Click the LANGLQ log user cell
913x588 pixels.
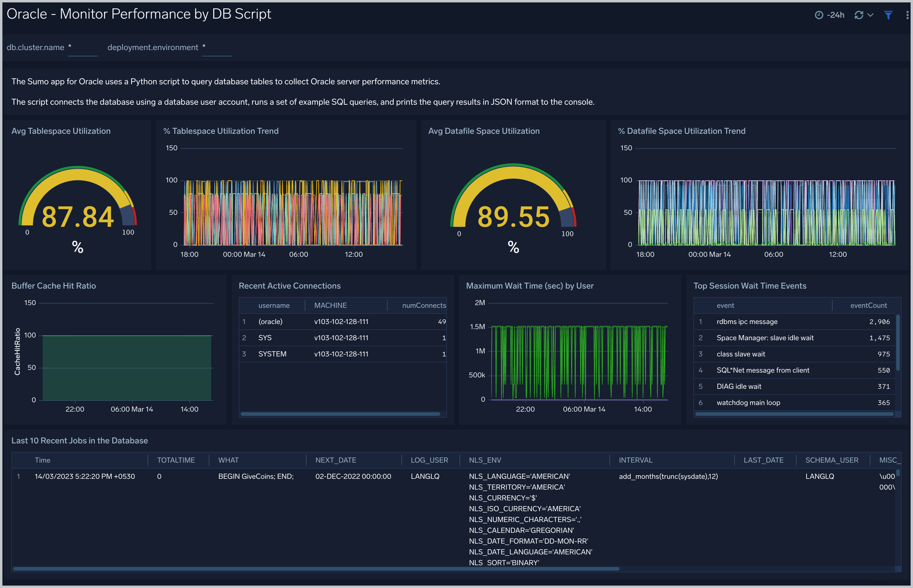425,476
